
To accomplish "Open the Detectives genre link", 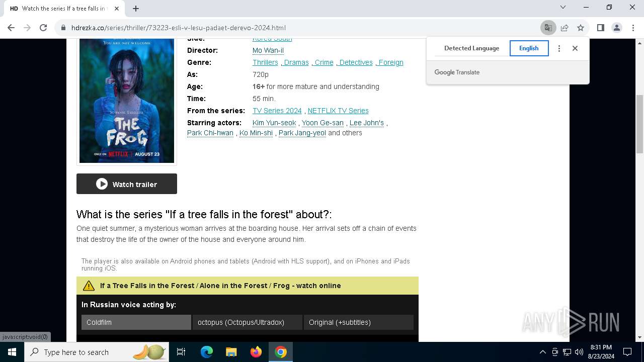I will pyautogui.click(x=356, y=62).
